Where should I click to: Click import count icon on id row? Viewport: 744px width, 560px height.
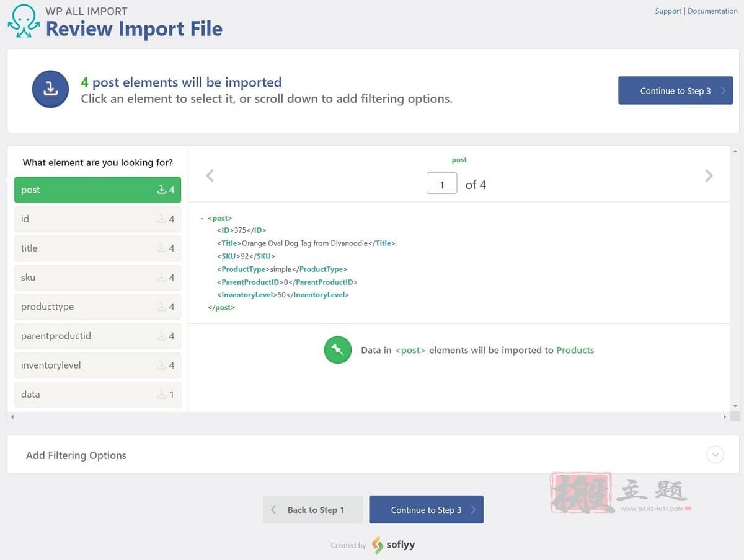click(162, 219)
